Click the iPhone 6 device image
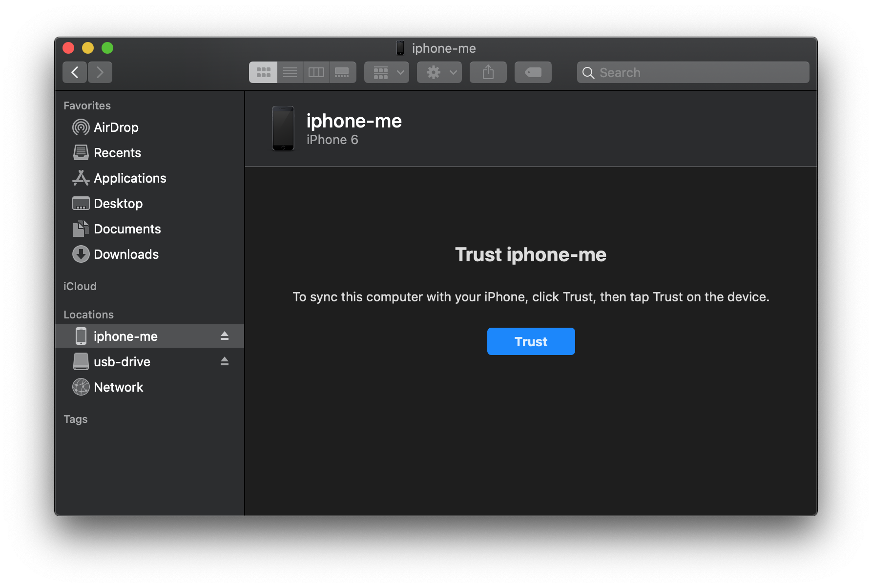872x588 pixels. [283, 128]
